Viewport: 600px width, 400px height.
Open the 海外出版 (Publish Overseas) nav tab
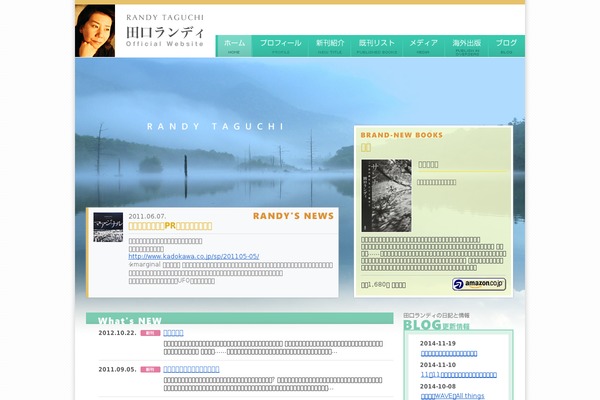click(x=467, y=46)
